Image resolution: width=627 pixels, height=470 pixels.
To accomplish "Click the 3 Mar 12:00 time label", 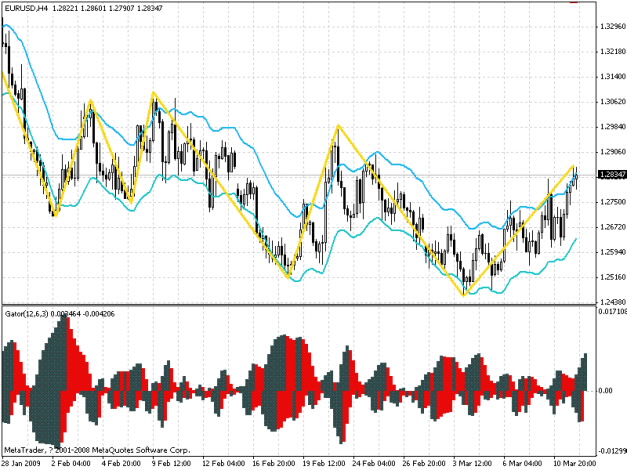I will point(472,463).
